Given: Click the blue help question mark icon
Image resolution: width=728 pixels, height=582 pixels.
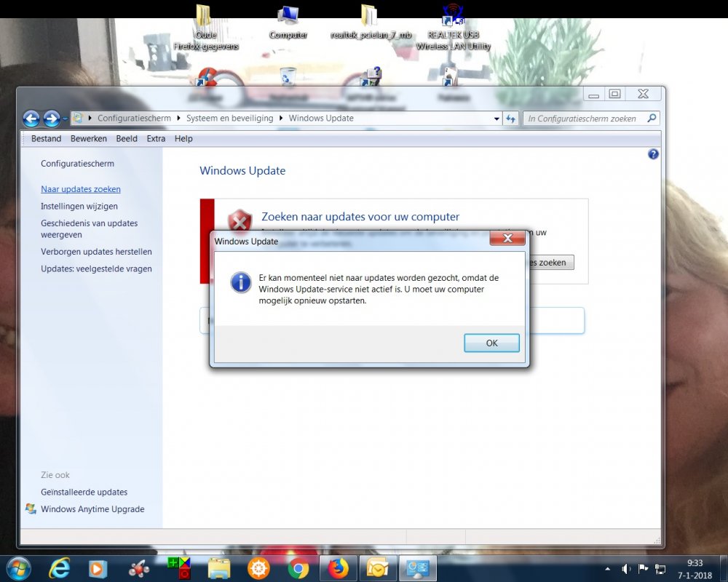Looking at the screenshot, I should [653, 154].
